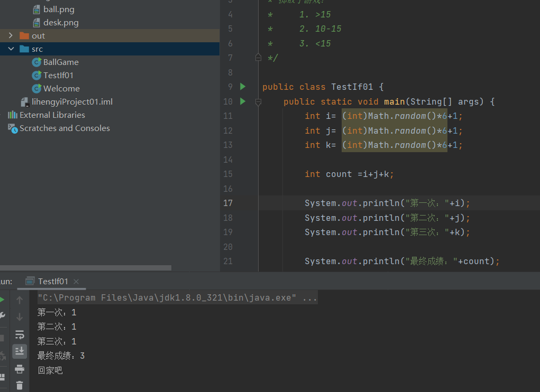The width and height of the screenshot is (540, 392).
Task: Close the TestIf01 run tab
Action: 76,282
